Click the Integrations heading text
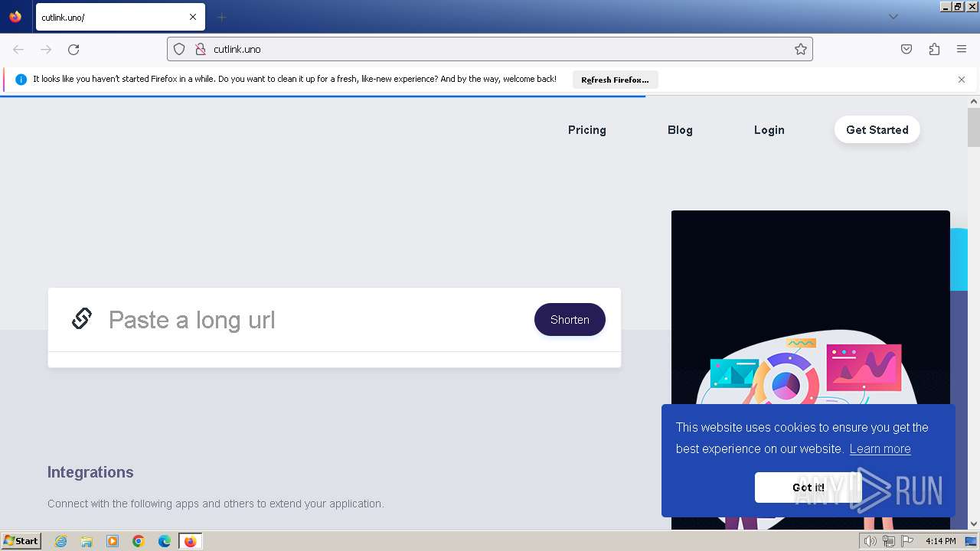The image size is (980, 551). [90, 472]
